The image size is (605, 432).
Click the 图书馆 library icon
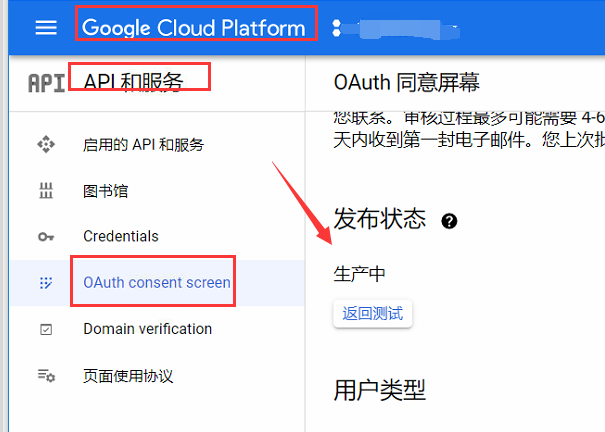click(46, 191)
